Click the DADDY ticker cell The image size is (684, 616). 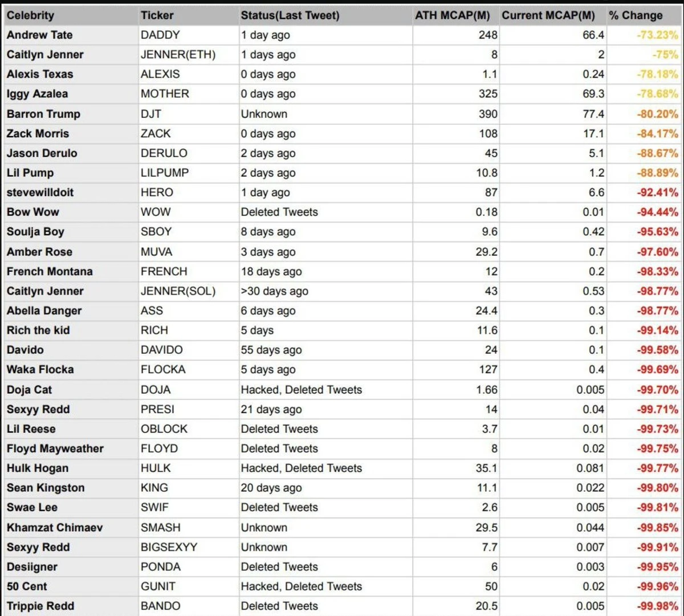tap(160, 35)
